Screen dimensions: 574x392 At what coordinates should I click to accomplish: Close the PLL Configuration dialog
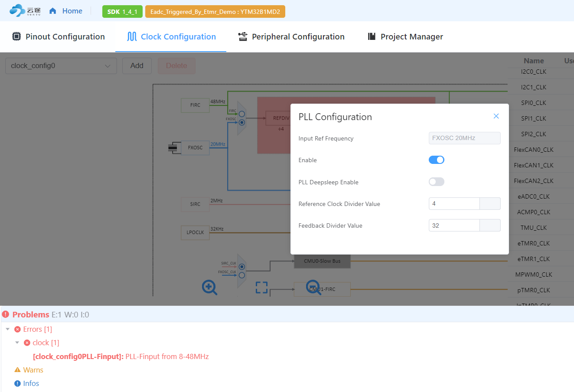tap(496, 116)
